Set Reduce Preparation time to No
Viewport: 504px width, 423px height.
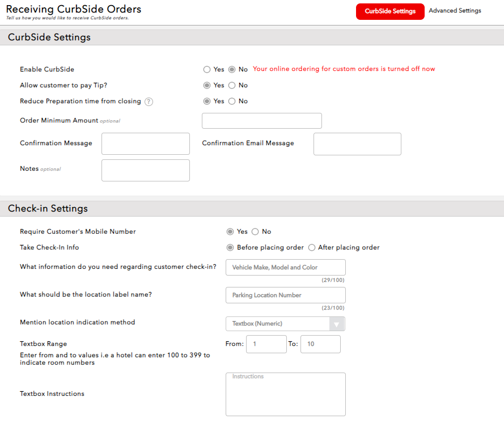(232, 101)
